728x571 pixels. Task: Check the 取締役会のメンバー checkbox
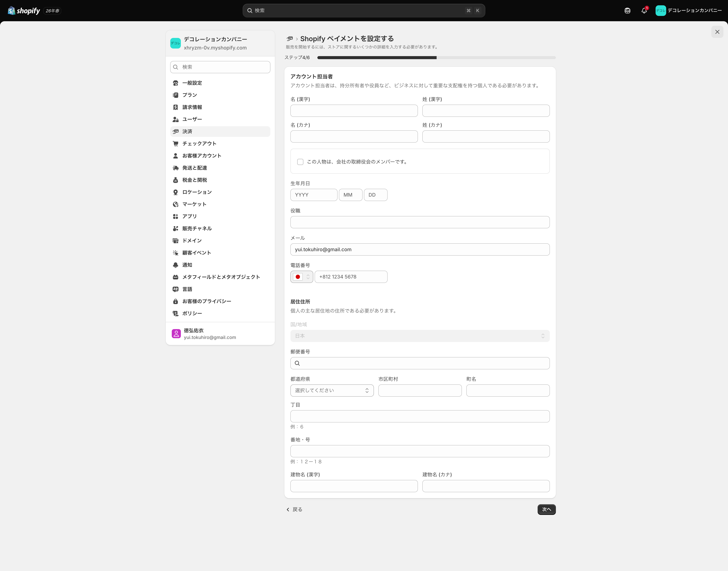pos(300,162)
